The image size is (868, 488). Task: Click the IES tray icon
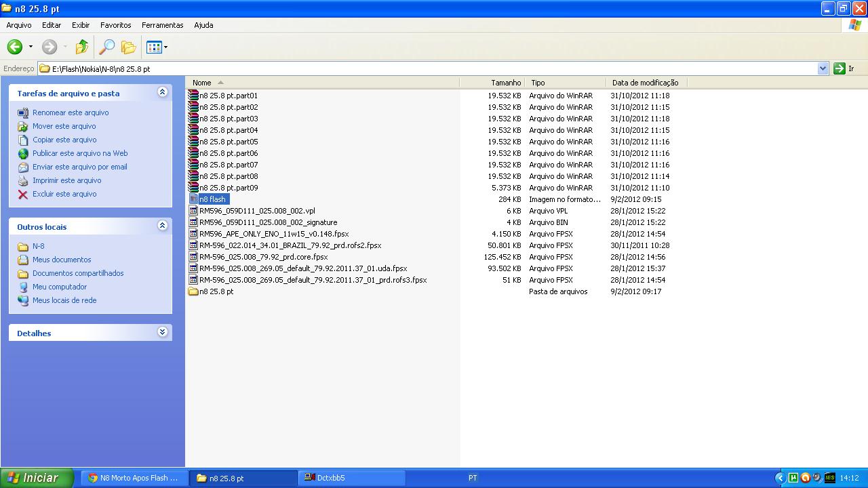829,478
